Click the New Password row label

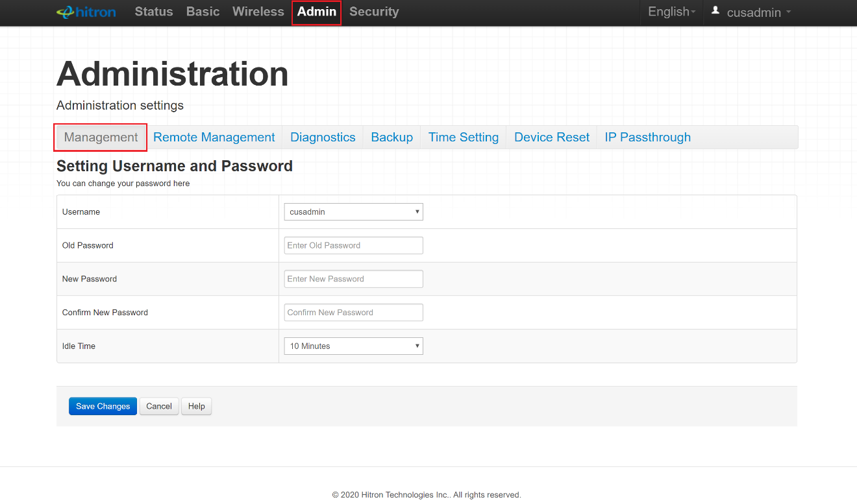[90, 279]
